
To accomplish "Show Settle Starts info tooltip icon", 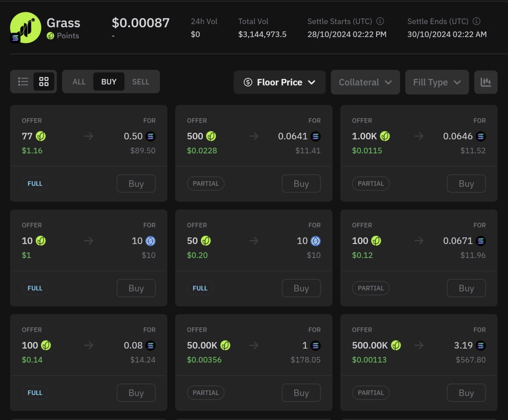I will point(380,21).
